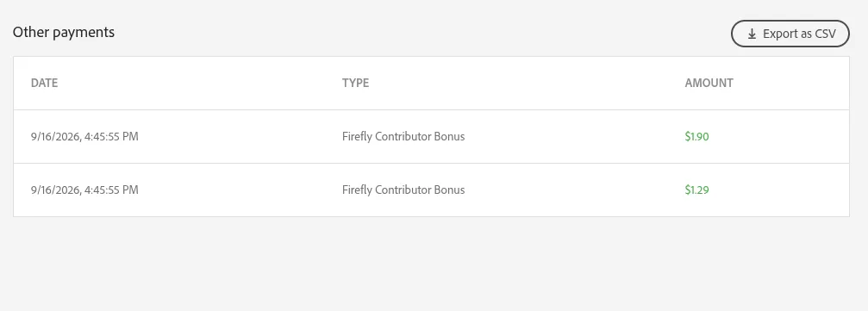Click the 'Bonus' word in second row
868x311 pixels.
coord(449,190)
